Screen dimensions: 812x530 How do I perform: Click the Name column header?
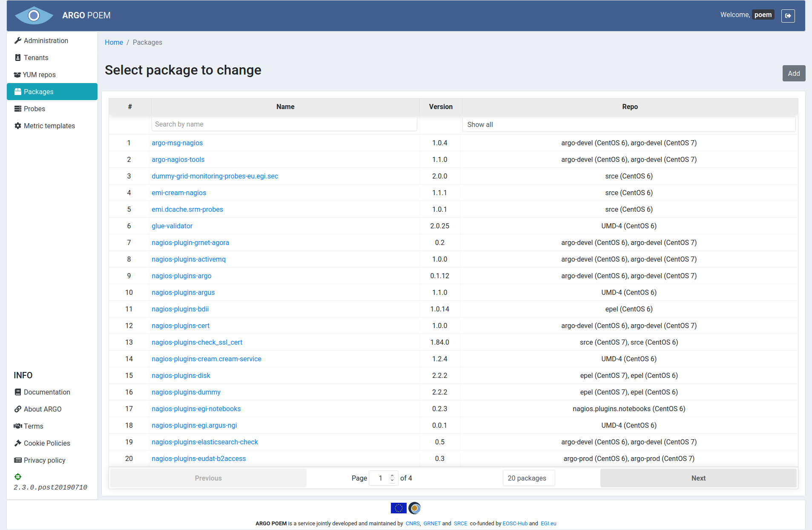(x=285, y=107)
